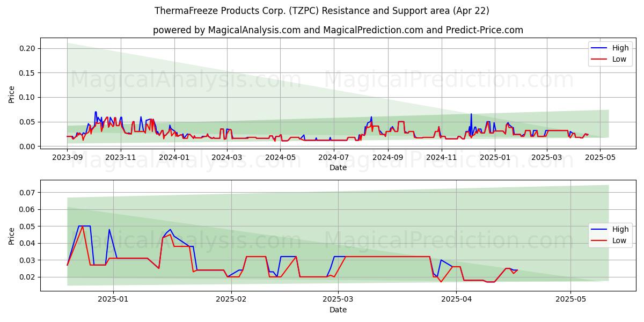
Task: Click the '2024-05' tick label
Action: 280,157
